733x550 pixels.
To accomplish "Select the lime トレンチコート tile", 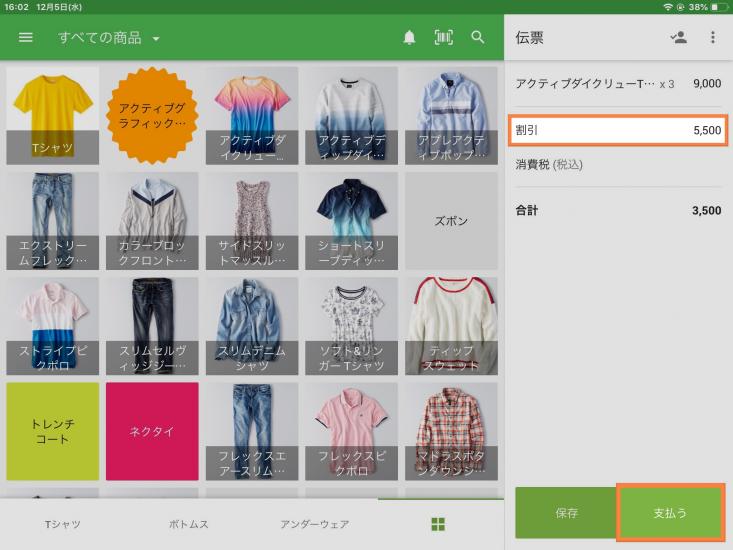I will coord(52,431).
